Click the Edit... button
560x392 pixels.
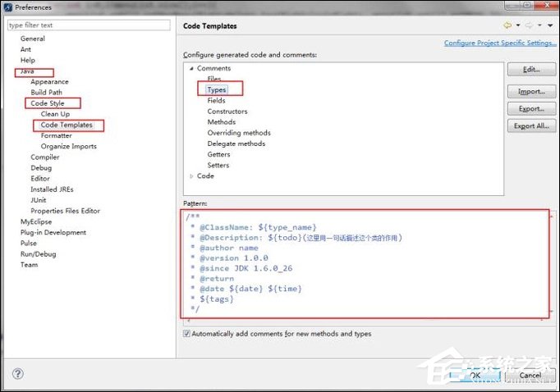pyautogui.click(x=531, y=70)
